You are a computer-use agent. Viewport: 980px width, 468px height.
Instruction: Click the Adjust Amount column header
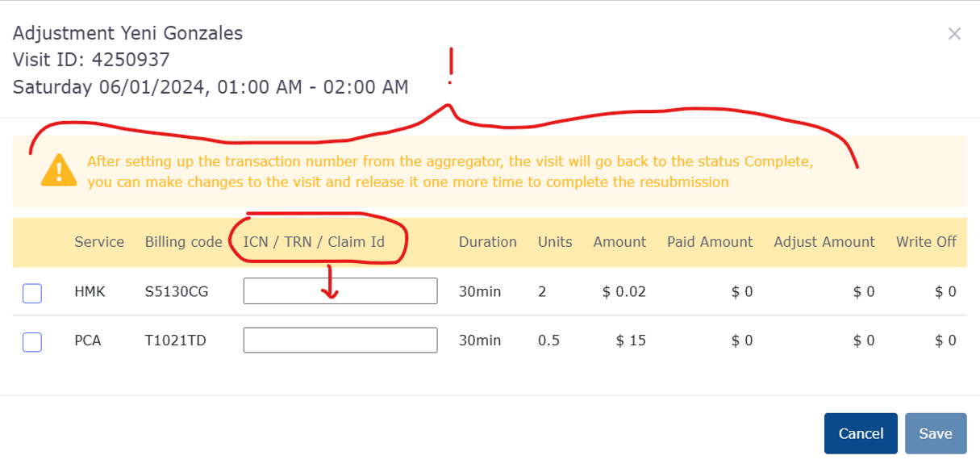pyautogui.click(x=824, y=241)
